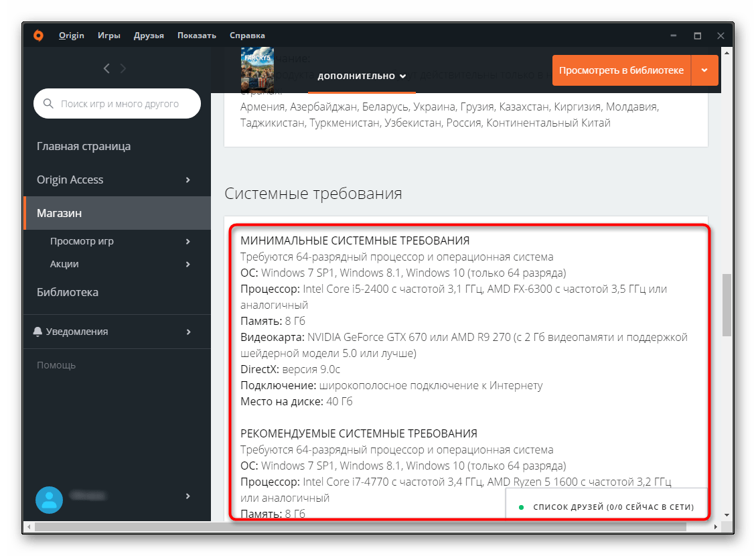The width and height of the screenshot is (756, 556).
Task: Open the Справка menu
Action: click(247, 36)
